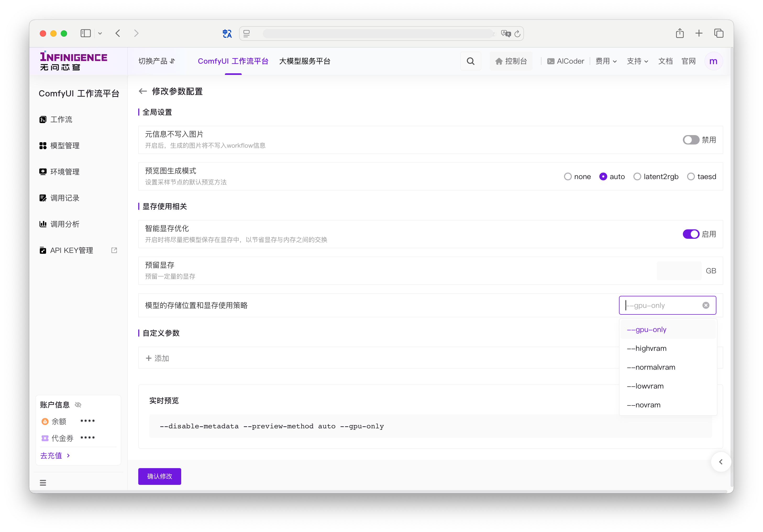Open a new tab with the plus icon
This screenshot has width=763, height=532.
click(x=699, y=33)
